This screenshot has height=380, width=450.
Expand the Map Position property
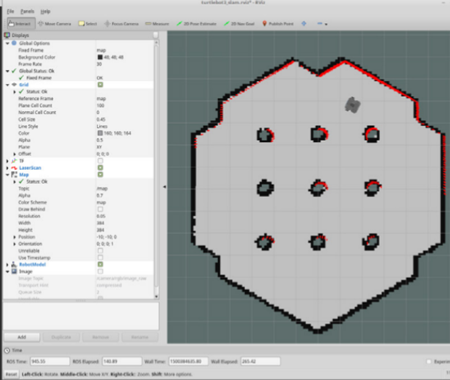(x=14, y=237)
